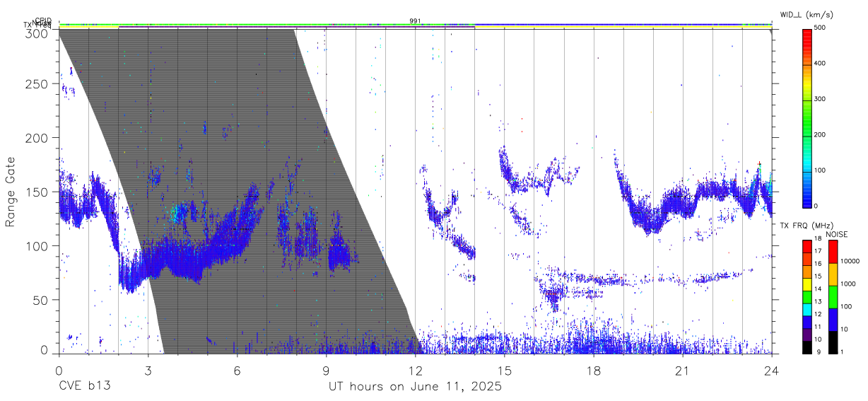Click the x-axis hour tick label 24
The image size is (868, 401).
click(x=771, y=370)
